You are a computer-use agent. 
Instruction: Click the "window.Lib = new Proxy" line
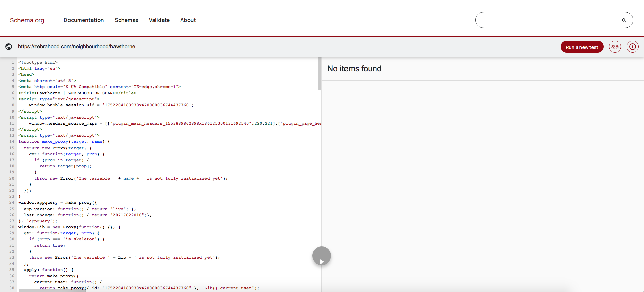coord(70,227)
